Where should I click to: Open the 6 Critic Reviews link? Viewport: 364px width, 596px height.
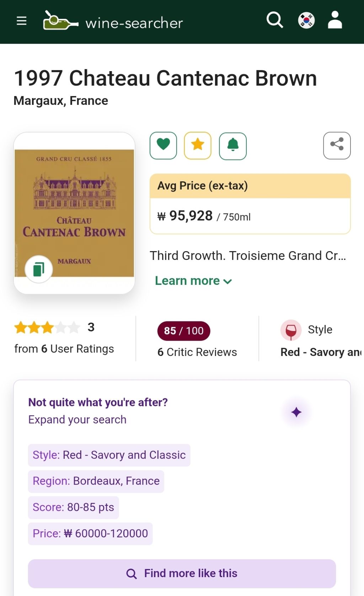pos(197,352)
